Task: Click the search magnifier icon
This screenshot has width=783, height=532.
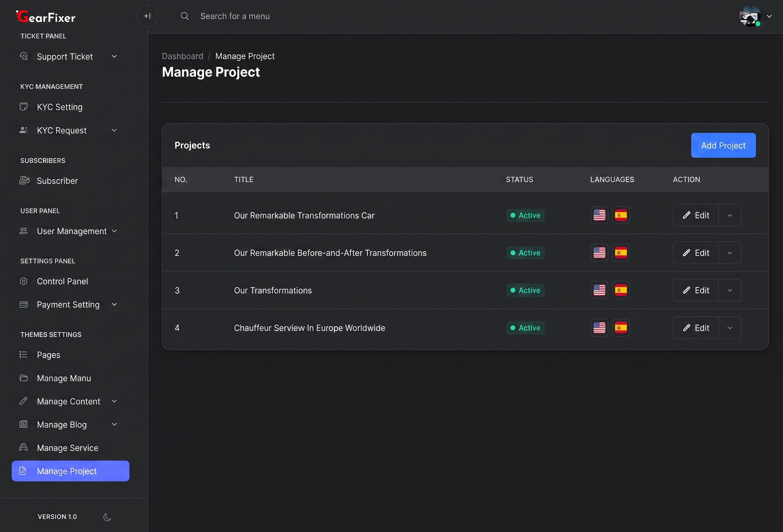Action: tap(185, 16)
